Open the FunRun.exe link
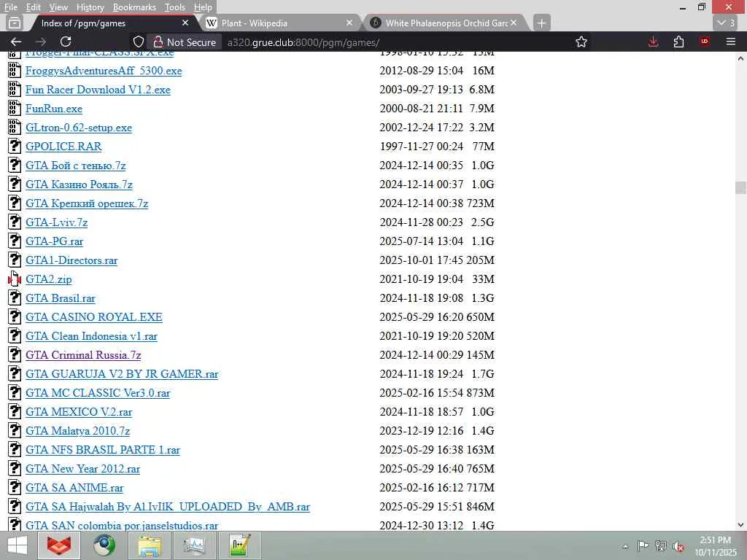747x560 pixels. point(54,109)
